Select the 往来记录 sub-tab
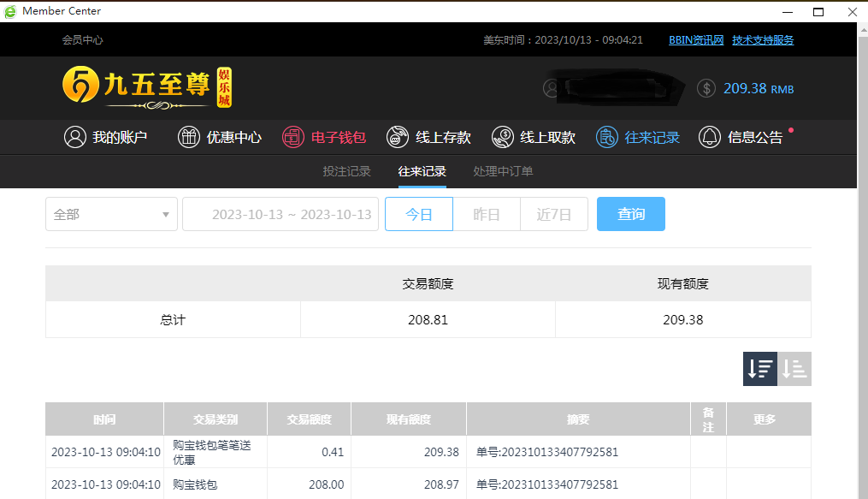 coord(422,171)
